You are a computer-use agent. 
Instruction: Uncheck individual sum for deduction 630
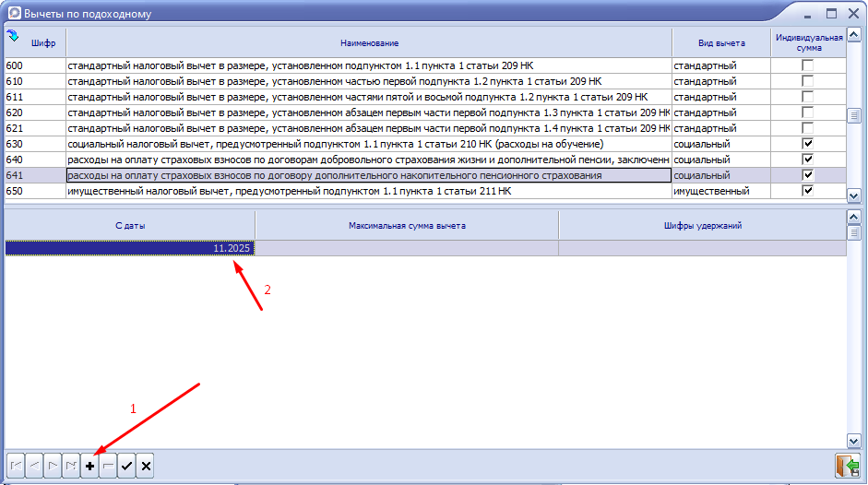click(x=808, y=145)
